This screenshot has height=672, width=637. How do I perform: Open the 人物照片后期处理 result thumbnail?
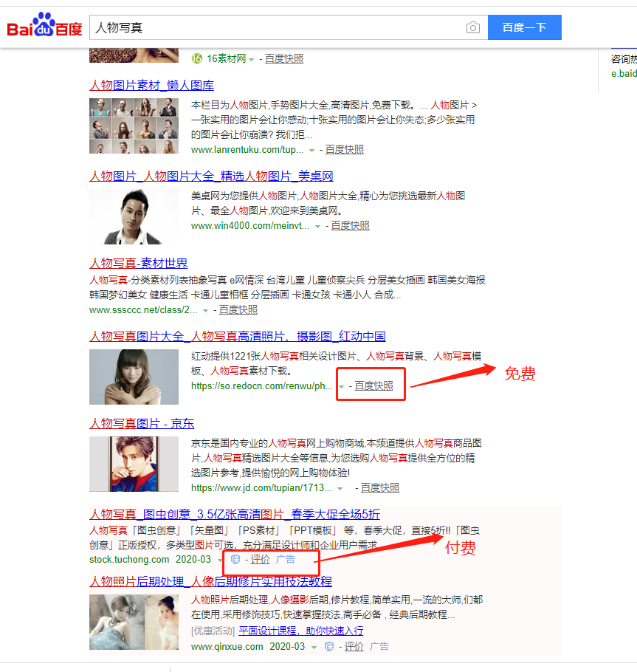tap(134, 622)
